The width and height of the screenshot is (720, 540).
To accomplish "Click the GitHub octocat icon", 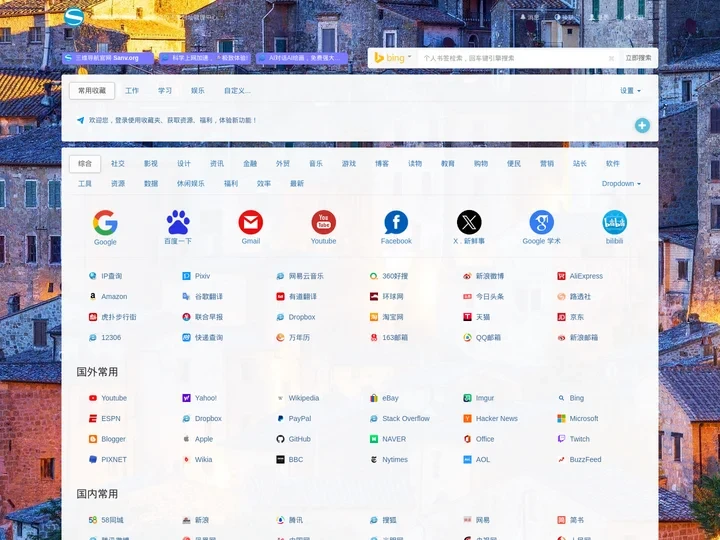I will [x=280, y=439].
